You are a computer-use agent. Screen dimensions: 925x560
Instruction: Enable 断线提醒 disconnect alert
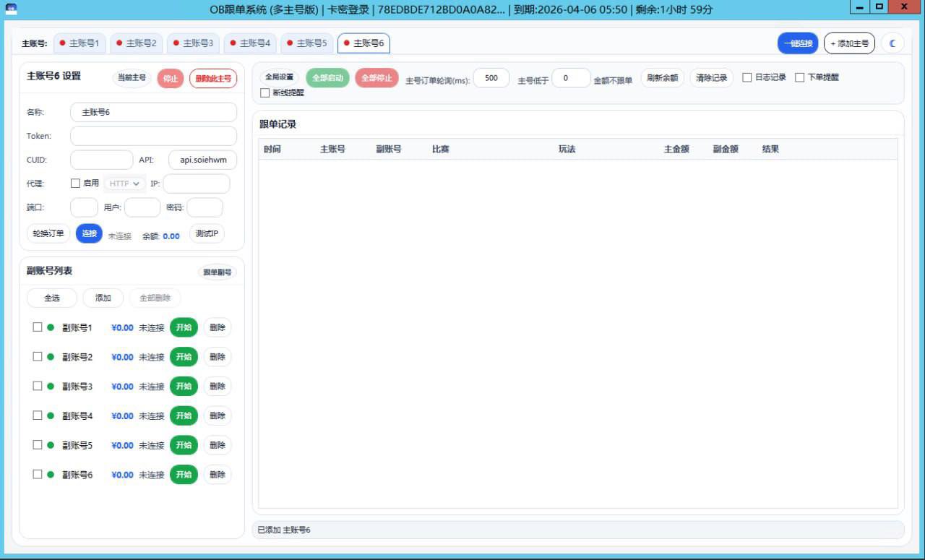pyautogui.click(x=264, y=93)
